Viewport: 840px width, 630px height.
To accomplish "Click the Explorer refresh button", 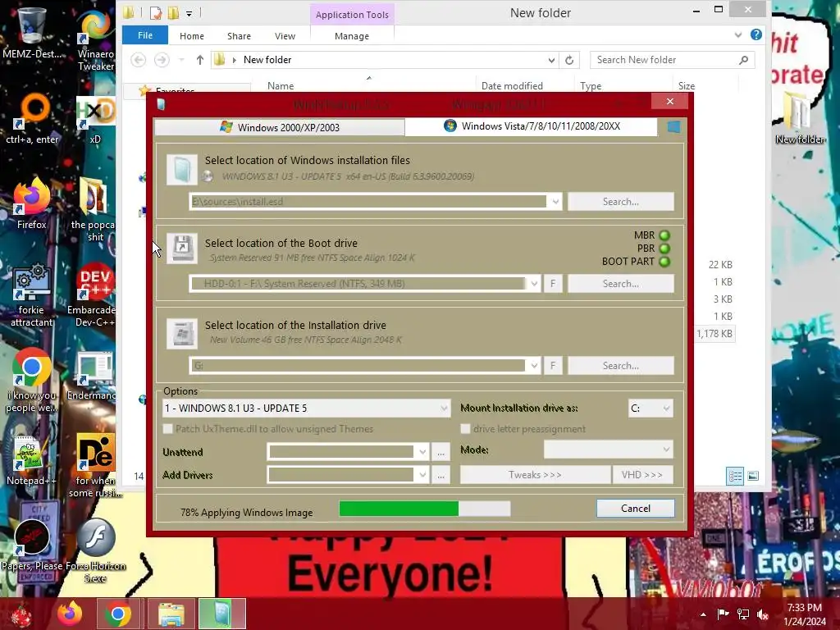I will click(569, 60).
